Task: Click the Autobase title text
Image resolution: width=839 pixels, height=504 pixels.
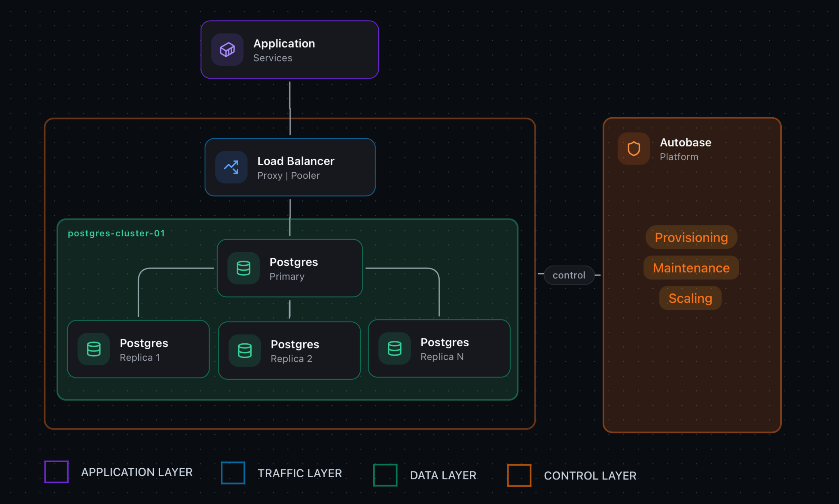Action: pos(685,142)
